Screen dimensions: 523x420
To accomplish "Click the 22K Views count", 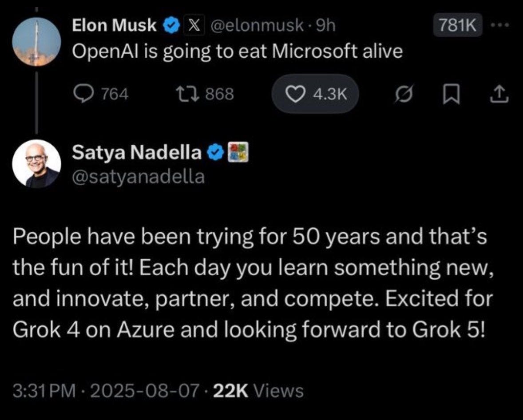I will click(258, 390).
